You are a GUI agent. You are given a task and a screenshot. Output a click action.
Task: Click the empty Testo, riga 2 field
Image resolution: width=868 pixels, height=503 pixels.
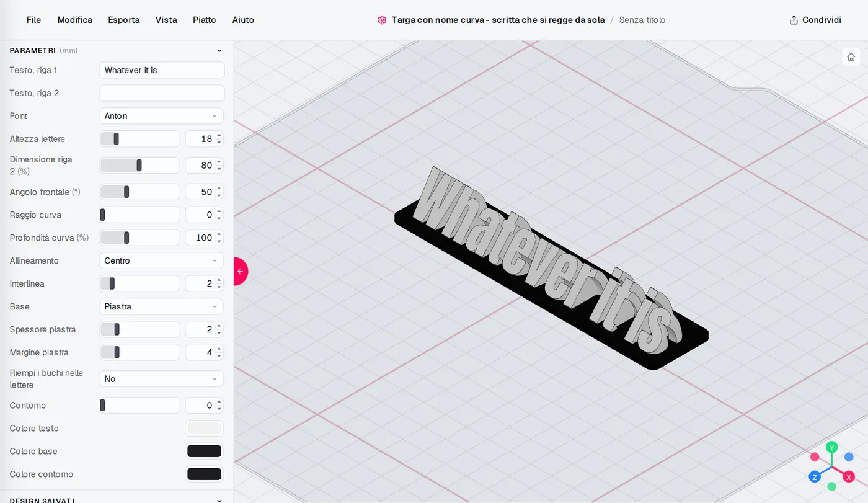[162, 93]
